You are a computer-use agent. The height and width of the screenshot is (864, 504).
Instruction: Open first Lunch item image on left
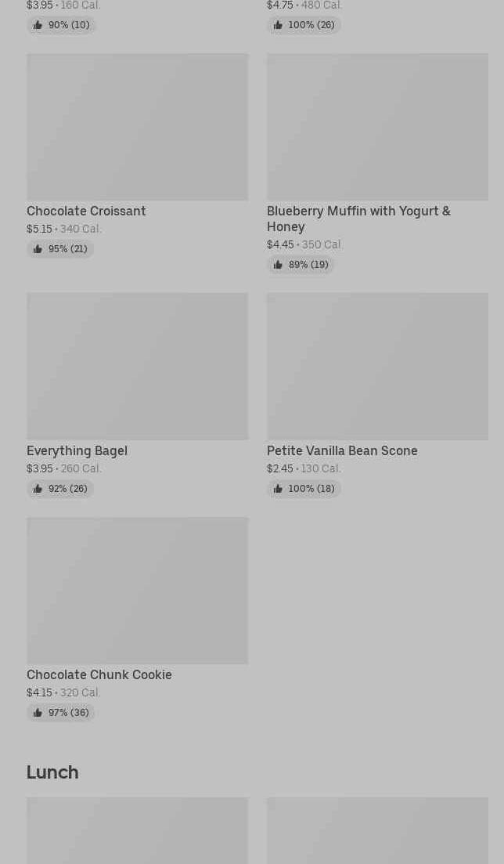point(137,830)
